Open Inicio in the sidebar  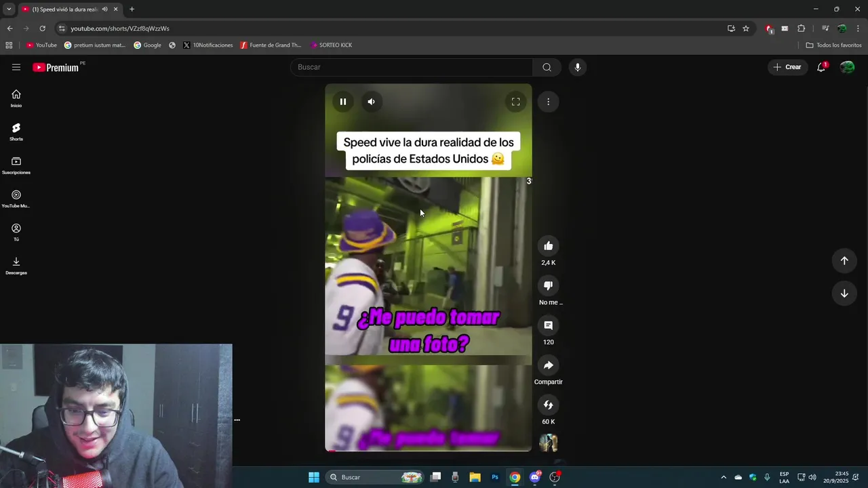point(16,98)
